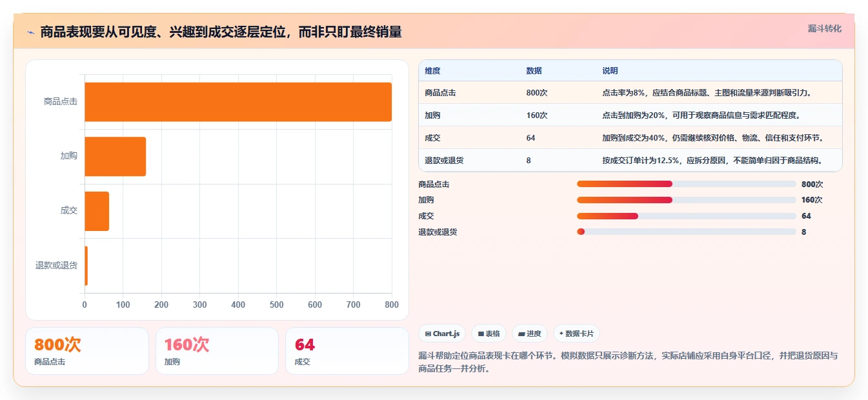Select the Chart.js chip
Image resolution: width=868 pixels, height=400 pixels.
(x=442, y=334)
